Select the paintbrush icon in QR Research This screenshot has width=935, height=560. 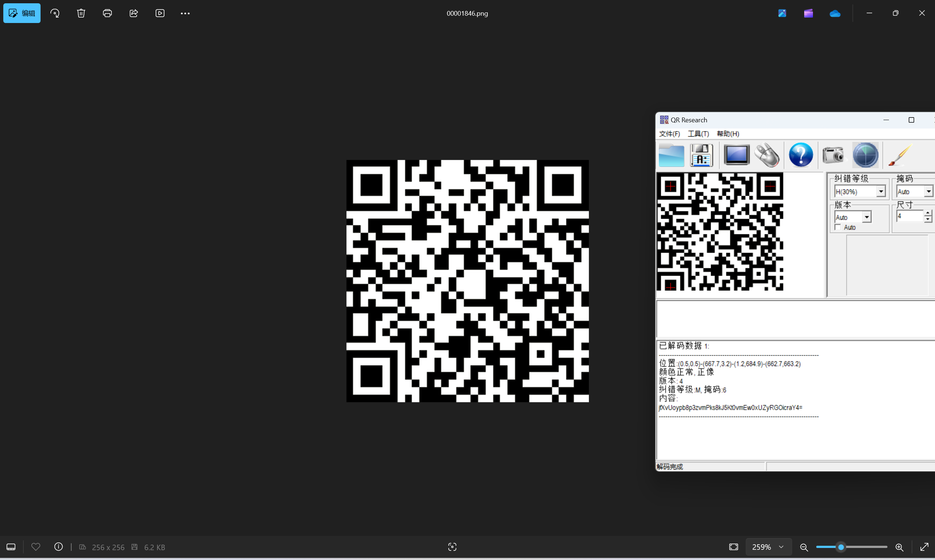point(901,155)
